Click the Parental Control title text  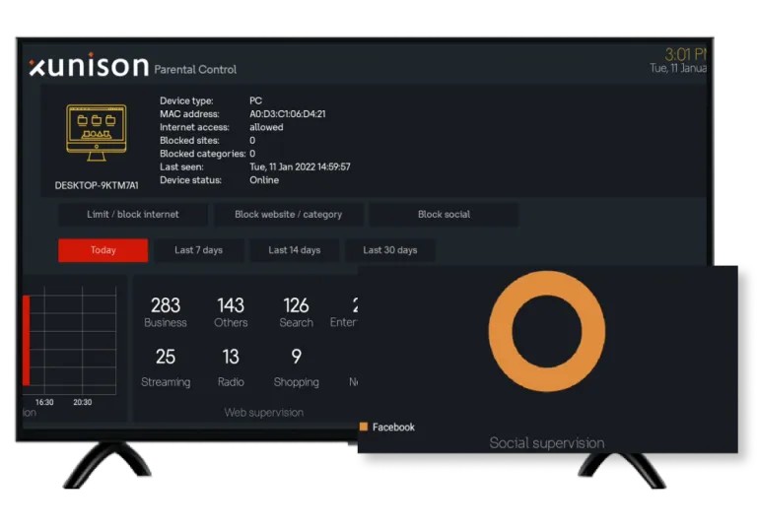point(195,70)
